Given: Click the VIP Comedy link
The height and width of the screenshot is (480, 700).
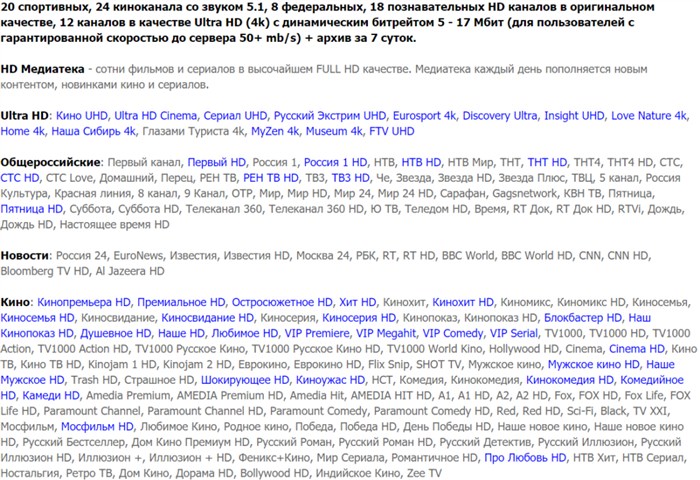Looking at the screenshot, I should point(453,334).
